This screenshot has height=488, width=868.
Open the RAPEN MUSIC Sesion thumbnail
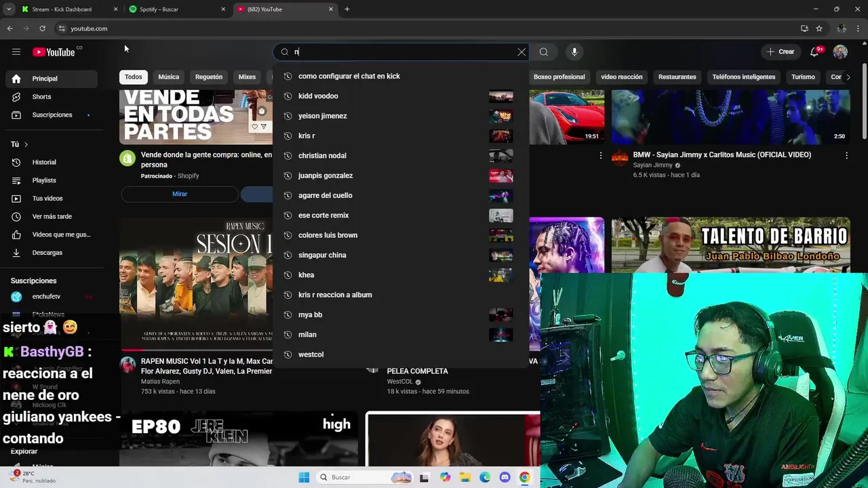(196, 283)
